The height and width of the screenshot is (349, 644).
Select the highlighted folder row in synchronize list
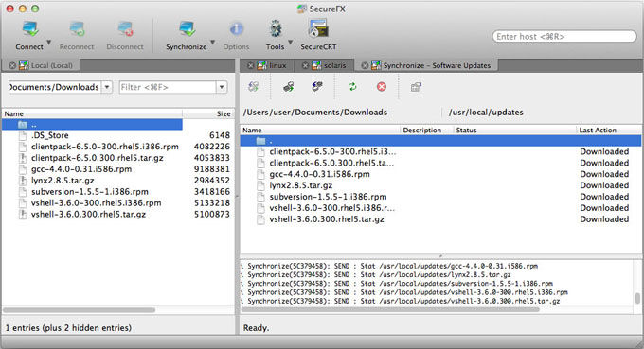[440, 141]
